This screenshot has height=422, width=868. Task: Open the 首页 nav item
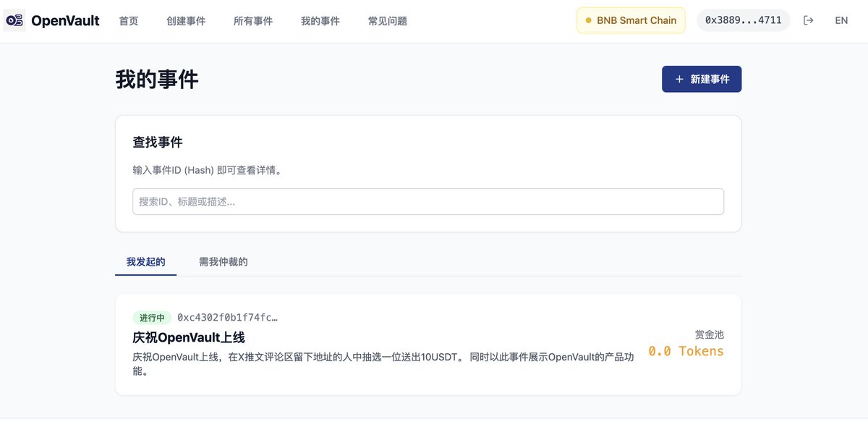tap(129, 21)
